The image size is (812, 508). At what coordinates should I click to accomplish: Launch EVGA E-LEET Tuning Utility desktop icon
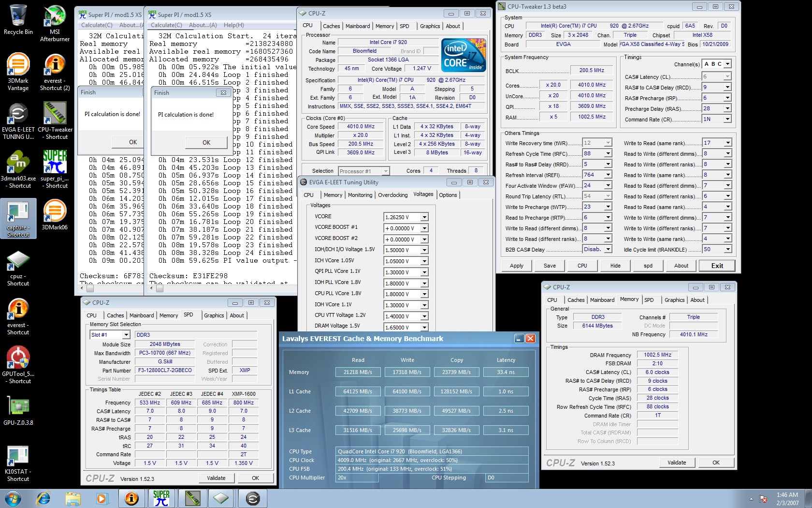[x=18, y=121]
